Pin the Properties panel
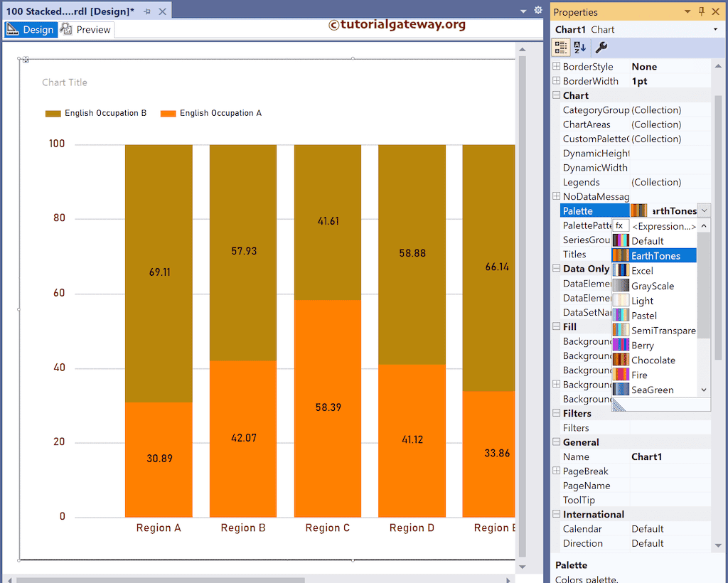Image resolution: width=728 pixels, height=583 pixels. (702, 12)
